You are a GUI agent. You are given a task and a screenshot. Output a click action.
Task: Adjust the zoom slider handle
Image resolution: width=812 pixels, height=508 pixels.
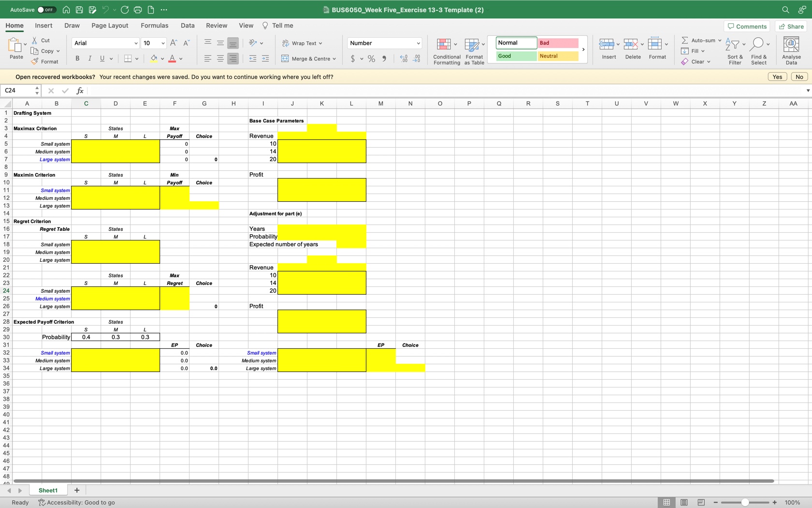pyautogui.click(x=745, y=502)
